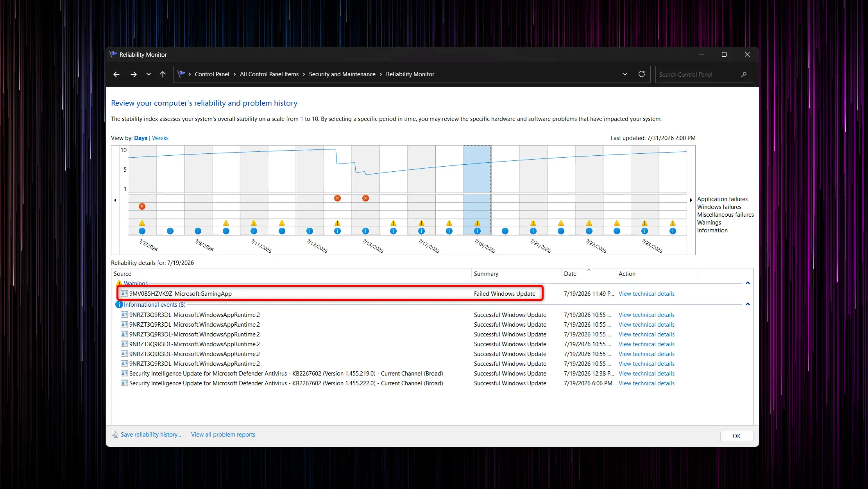Go up one level with Up arrow
Viewport: 868px width, 489px height.
pos(163,74)
